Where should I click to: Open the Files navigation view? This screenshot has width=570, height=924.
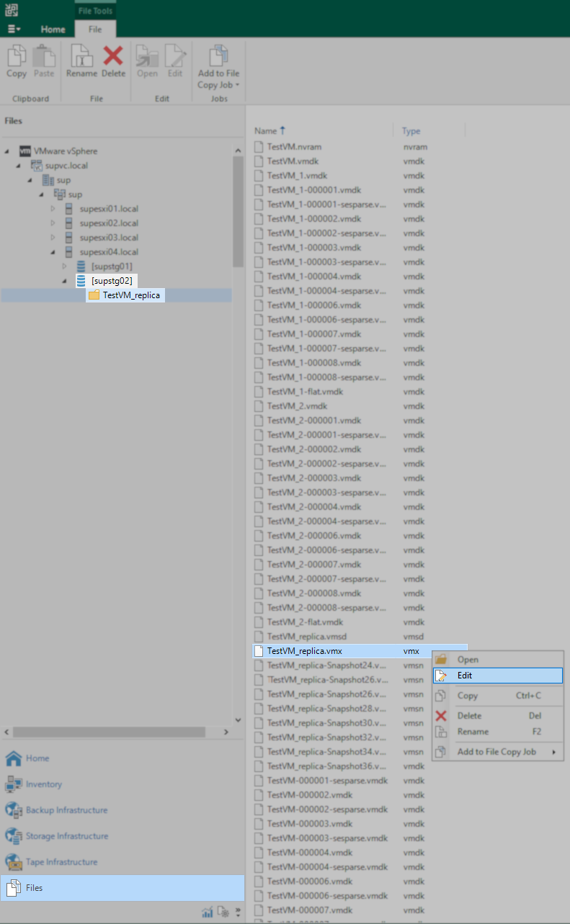(123, 888)
